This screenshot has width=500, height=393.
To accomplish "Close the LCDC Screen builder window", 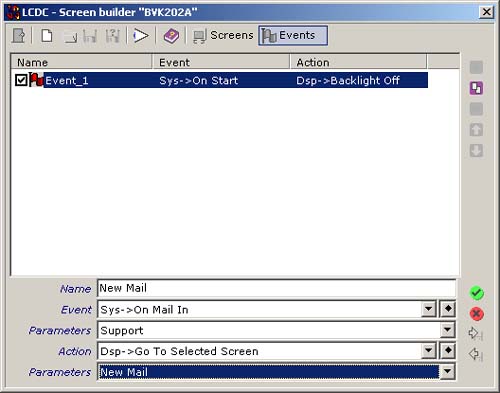I will (486, 12).
